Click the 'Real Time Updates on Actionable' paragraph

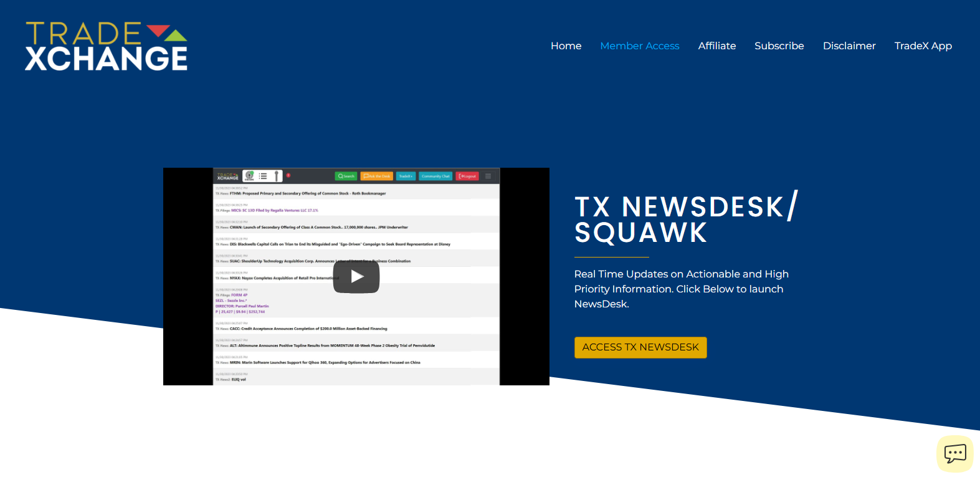682,289
